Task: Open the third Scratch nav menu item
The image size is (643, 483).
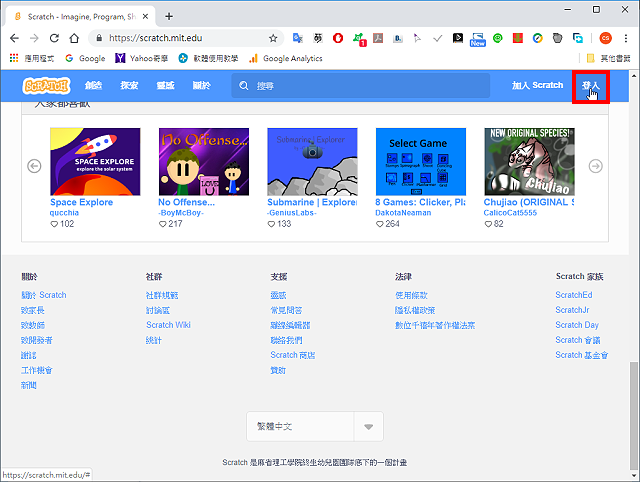Action: 165,85
